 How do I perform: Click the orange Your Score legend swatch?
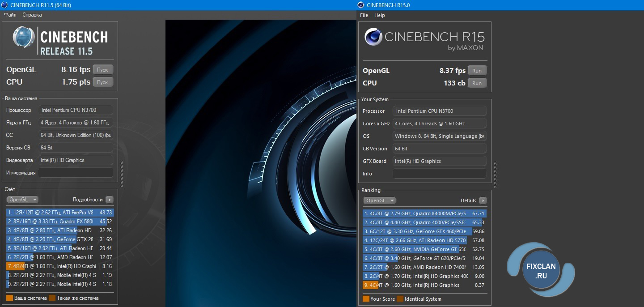(x=366, y=299)
